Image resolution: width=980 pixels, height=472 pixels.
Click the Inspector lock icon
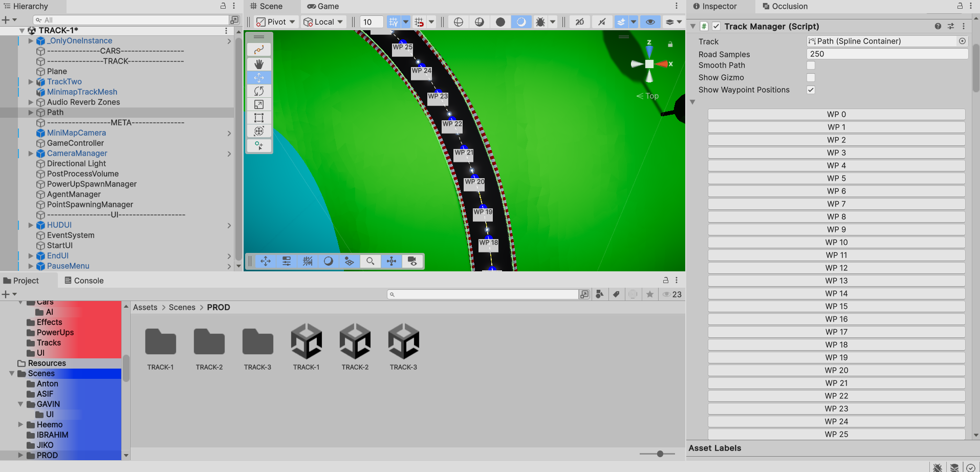[x=960, y=6]
